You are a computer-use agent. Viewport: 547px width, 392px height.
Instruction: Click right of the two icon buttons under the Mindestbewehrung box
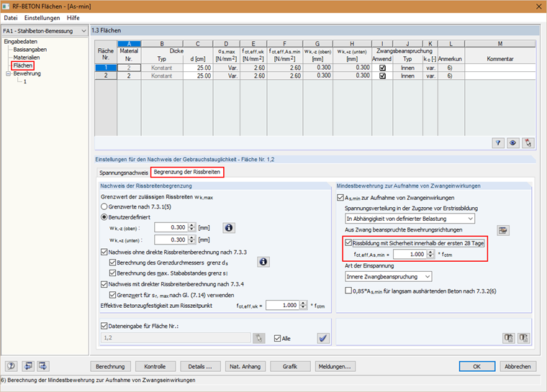[x=524, y=337]
